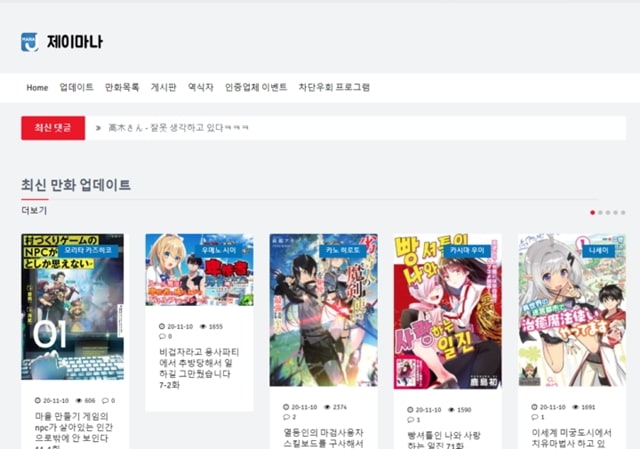The image size is (640, 449).
Task: Open the latest comment ticker text
Action: [178, 128]
